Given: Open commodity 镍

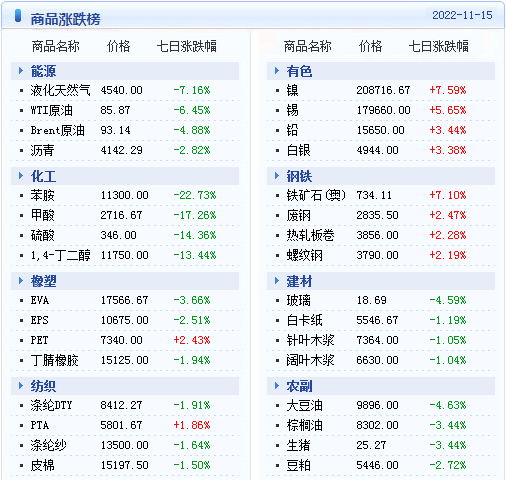Looking at the screenshot, I should 292,90.
